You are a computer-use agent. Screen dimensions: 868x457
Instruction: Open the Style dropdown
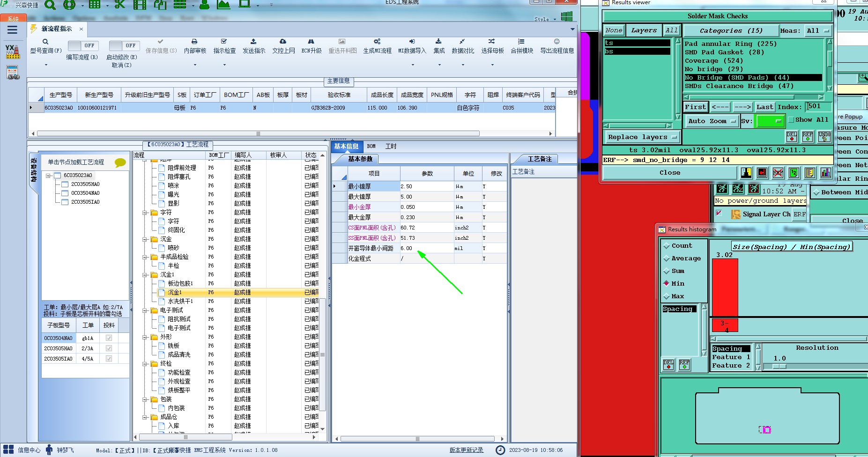coord(545,19)
